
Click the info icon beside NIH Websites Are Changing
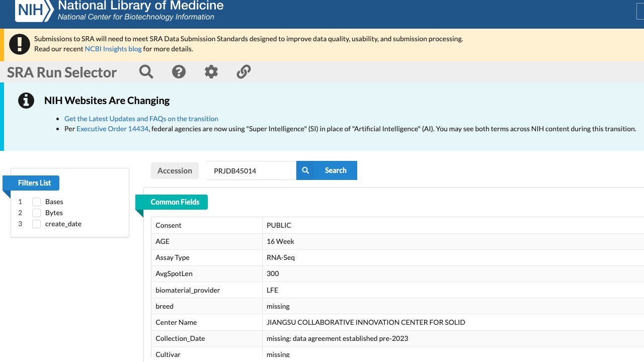point(26,101)
